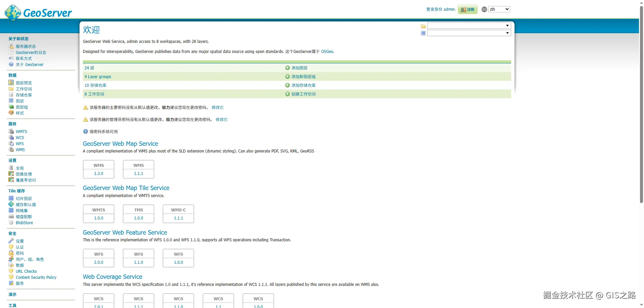Image resolution: width=644 pixels, height=308 pixels.
Task: Click the GeoServer logs page icon
Action: (11, 52)
